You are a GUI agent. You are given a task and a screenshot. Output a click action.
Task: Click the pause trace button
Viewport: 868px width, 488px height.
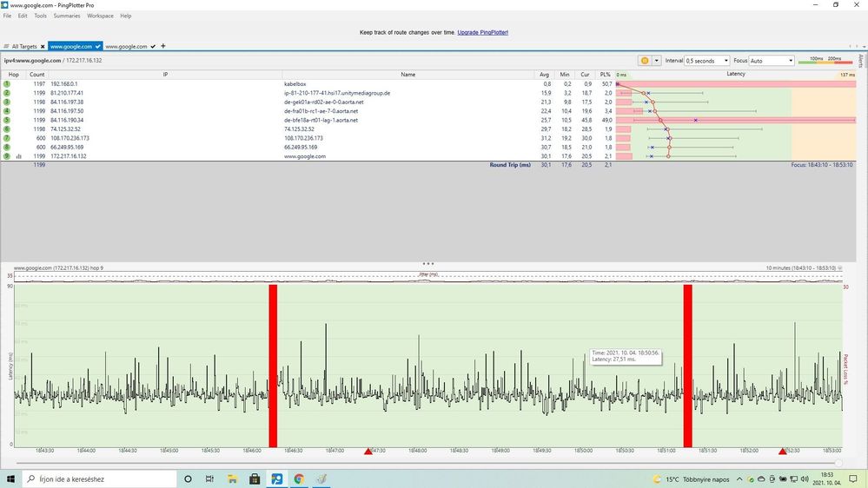(x=645, y=60)
